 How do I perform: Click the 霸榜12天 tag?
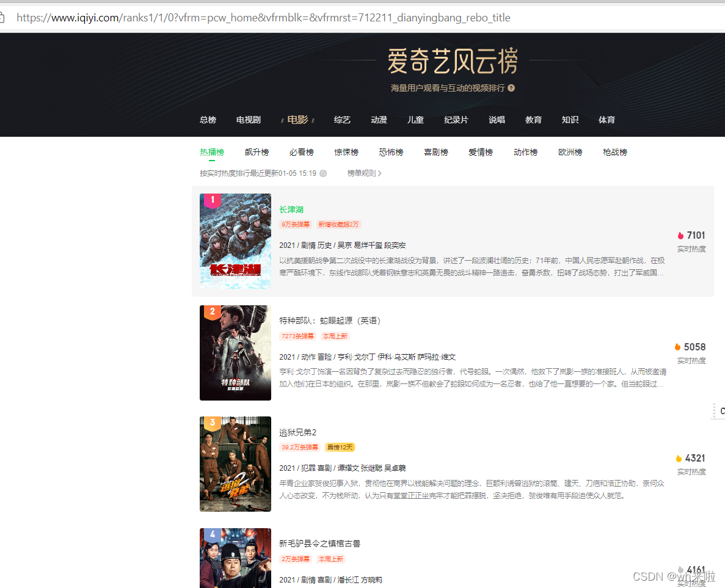[x=340, y=448]
